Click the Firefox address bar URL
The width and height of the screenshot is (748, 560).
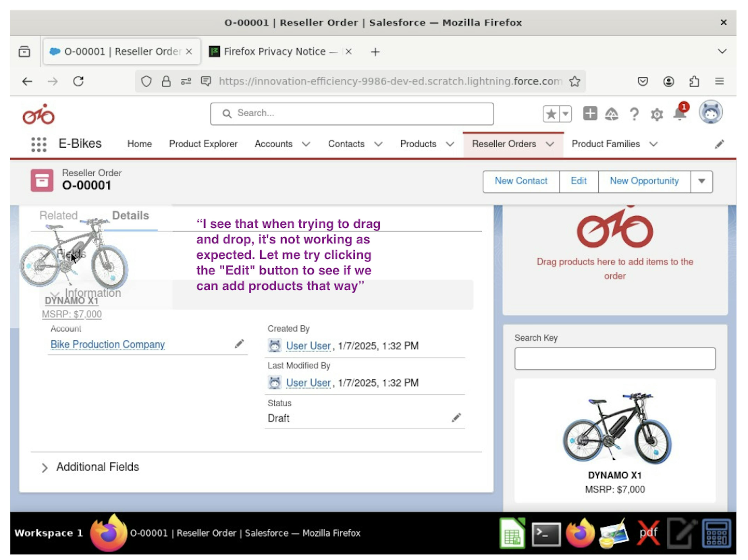coord(391,81)
